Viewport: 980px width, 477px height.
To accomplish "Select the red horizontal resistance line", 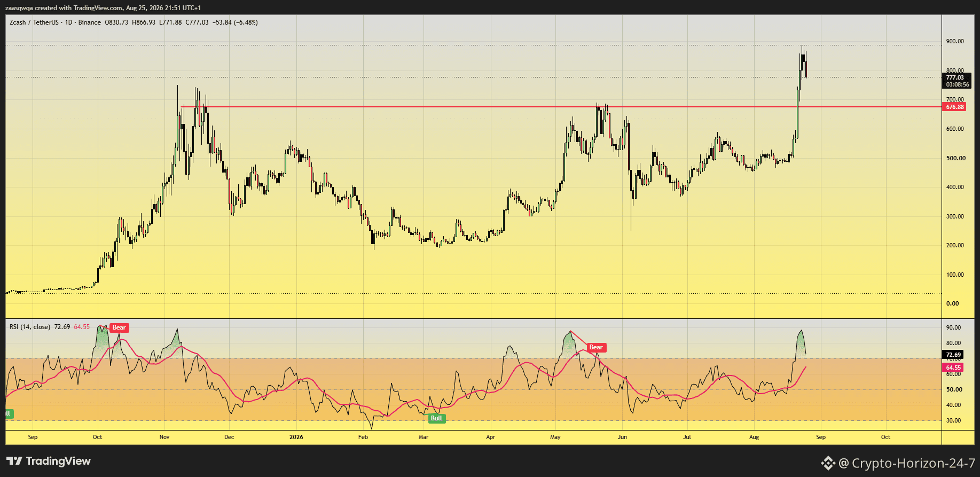I will [561, 106].
